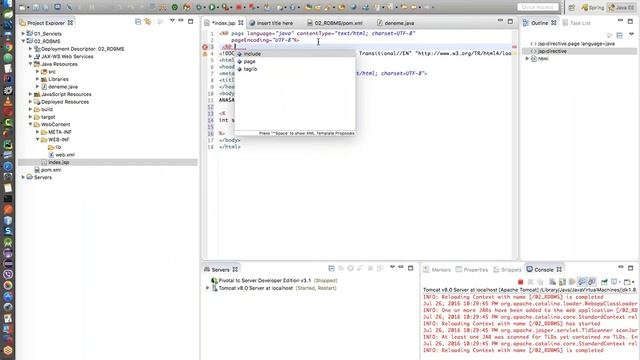Collapse WebContent folder

point(30,124)
